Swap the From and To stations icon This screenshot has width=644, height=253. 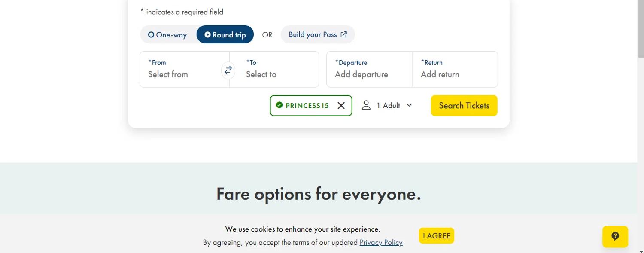228,70
